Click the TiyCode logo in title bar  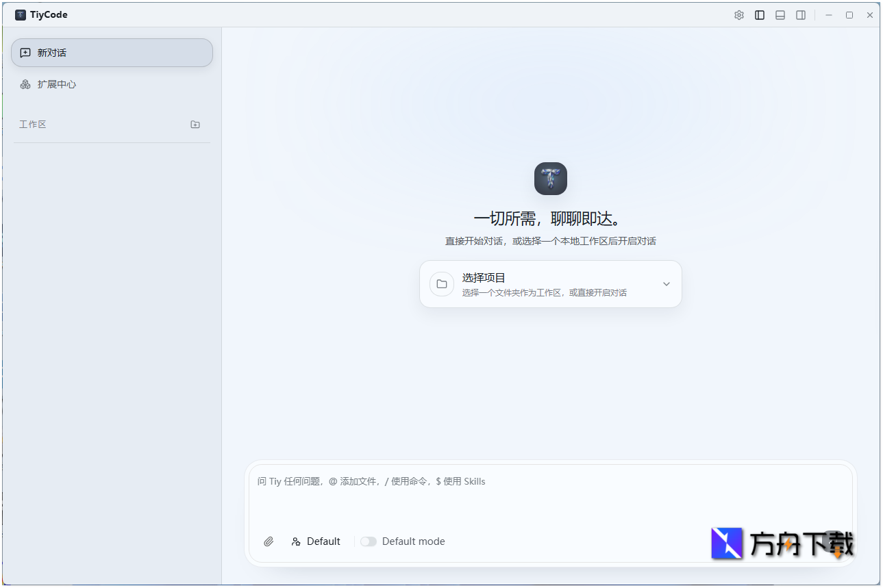pos(21,15)
